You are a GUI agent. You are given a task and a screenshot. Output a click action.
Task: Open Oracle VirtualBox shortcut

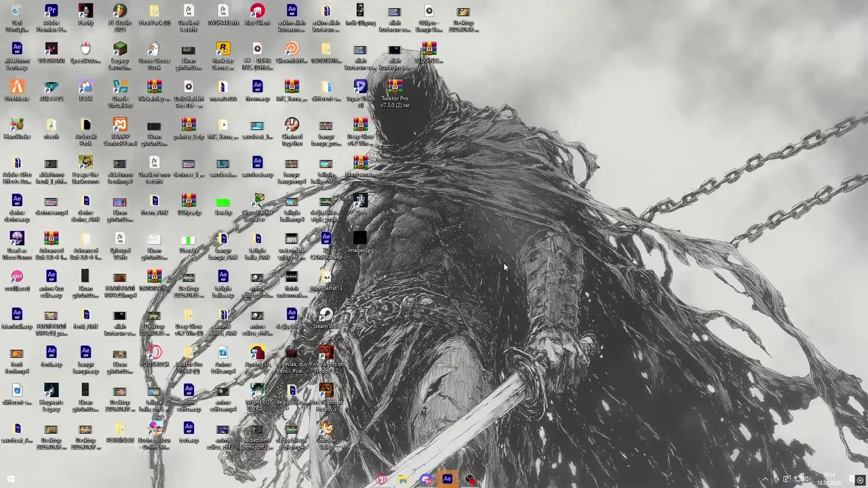click(120, 94)
